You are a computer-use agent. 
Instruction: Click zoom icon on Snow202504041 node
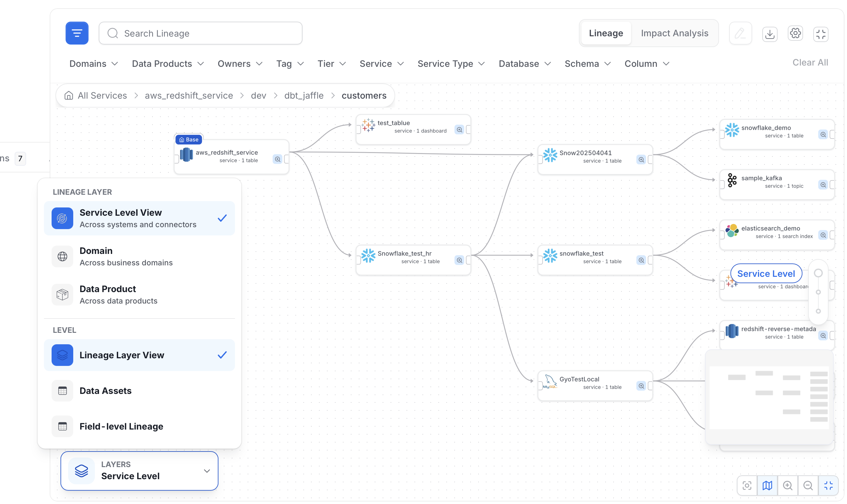641,160
